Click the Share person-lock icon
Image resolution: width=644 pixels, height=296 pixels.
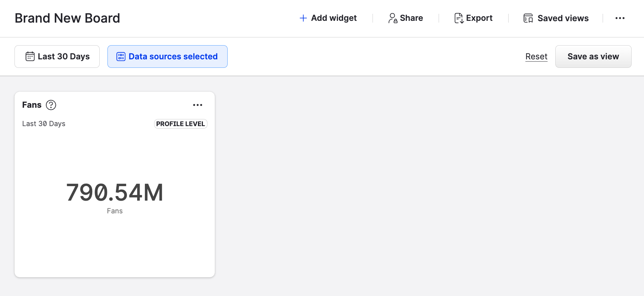(393, 18)
